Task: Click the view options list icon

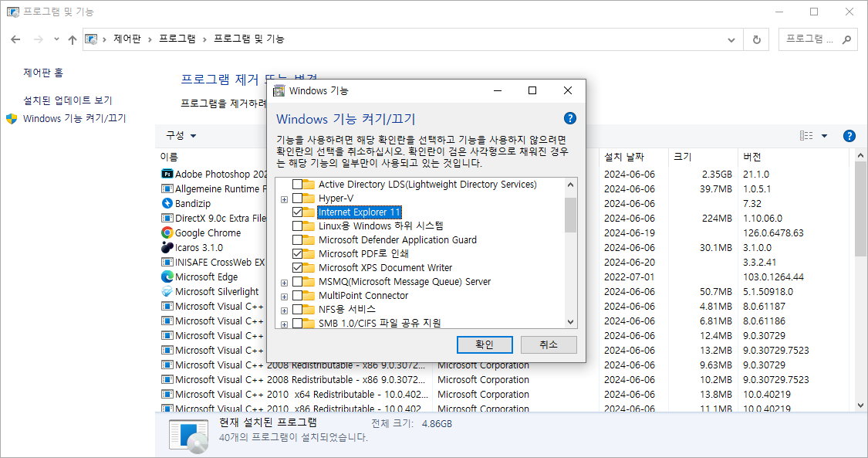Action: click(x=806, y=136)
